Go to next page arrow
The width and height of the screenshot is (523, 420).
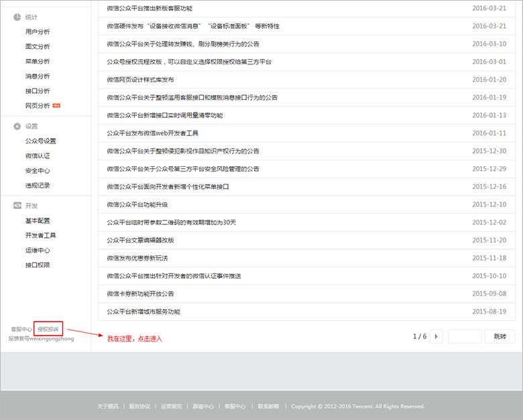[x=437, y=336]
